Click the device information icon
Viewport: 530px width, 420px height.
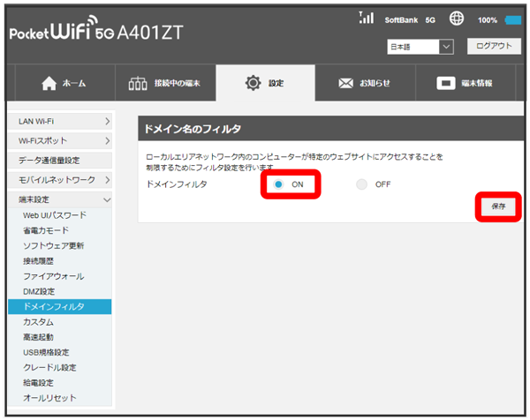tap(447, 83)
